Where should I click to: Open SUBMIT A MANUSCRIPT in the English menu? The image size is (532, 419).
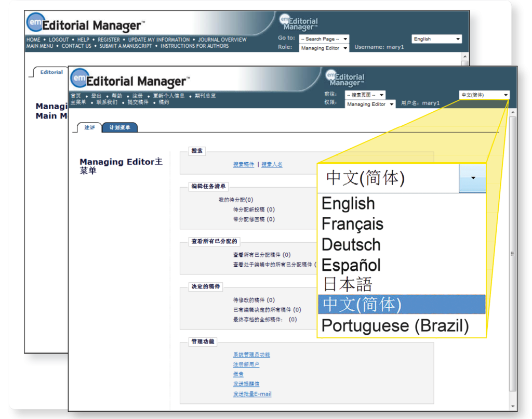click(126, 46)
